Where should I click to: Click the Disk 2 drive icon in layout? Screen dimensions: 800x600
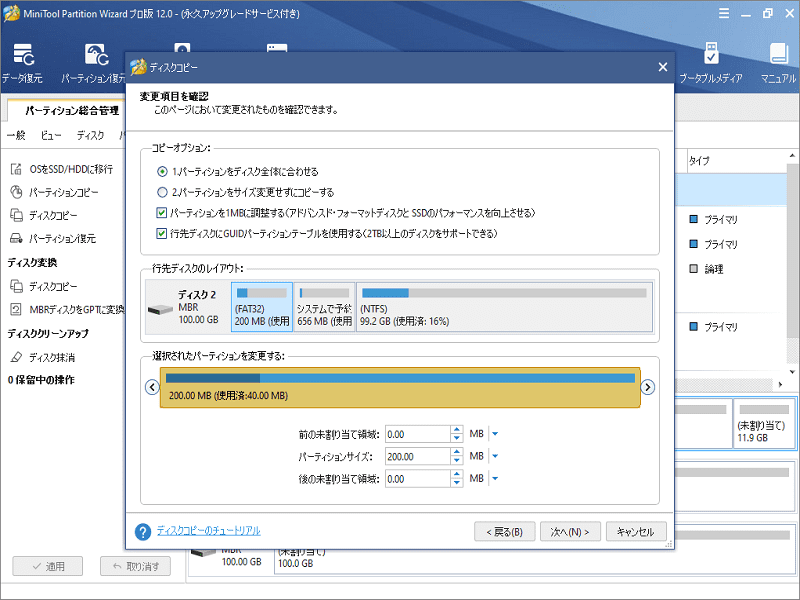click(x=160, y=310)
